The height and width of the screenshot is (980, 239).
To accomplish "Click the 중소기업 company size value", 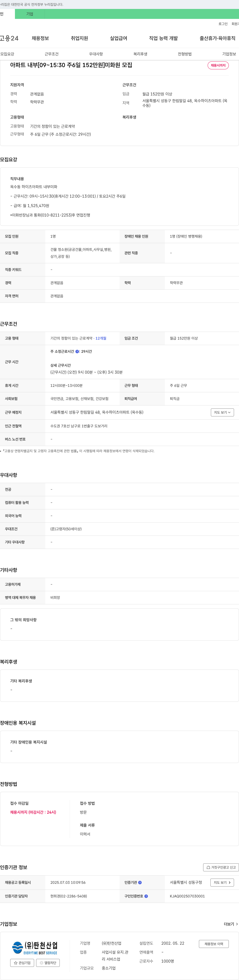I will (x=109, y=968).
